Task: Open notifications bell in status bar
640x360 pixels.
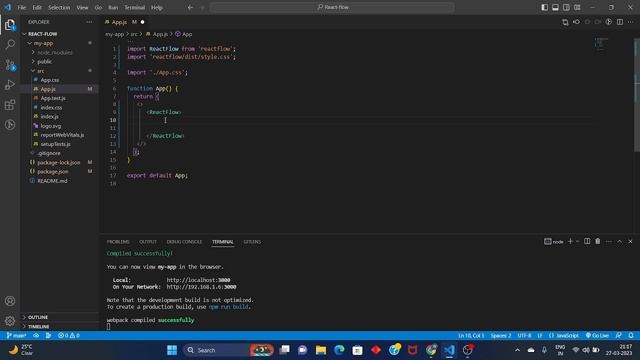Action: 631,336
